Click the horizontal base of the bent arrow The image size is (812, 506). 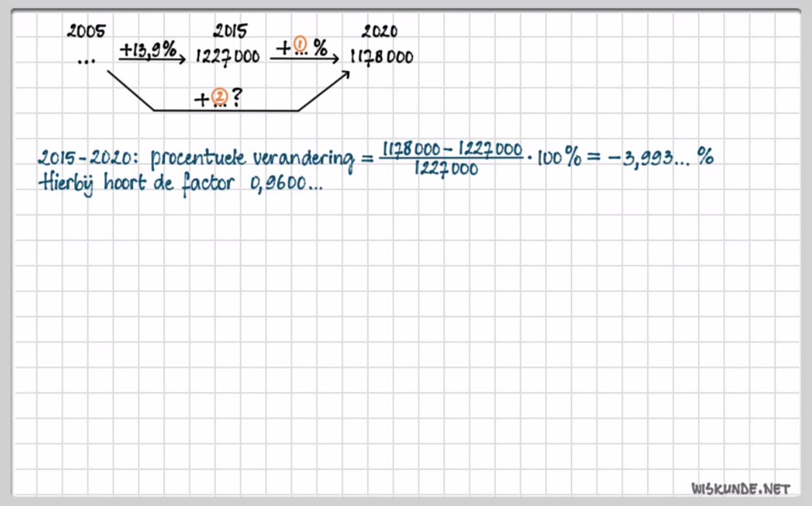tap(226, 111)
